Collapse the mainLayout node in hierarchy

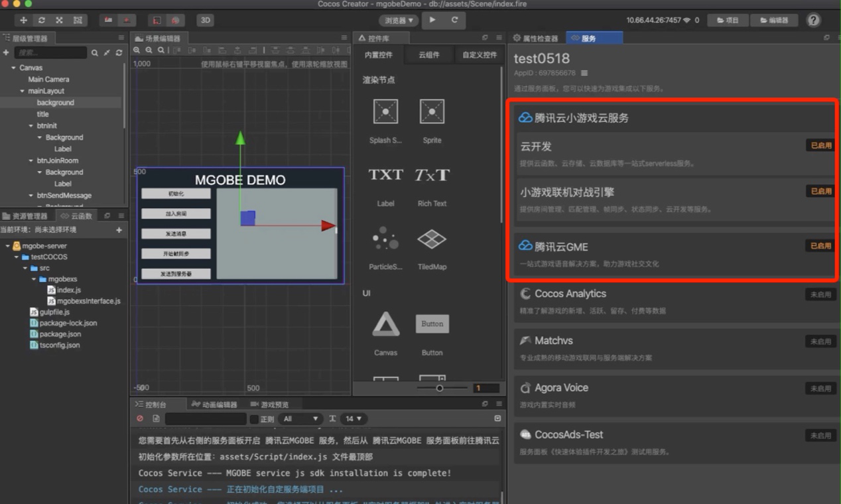coord(22,91)
